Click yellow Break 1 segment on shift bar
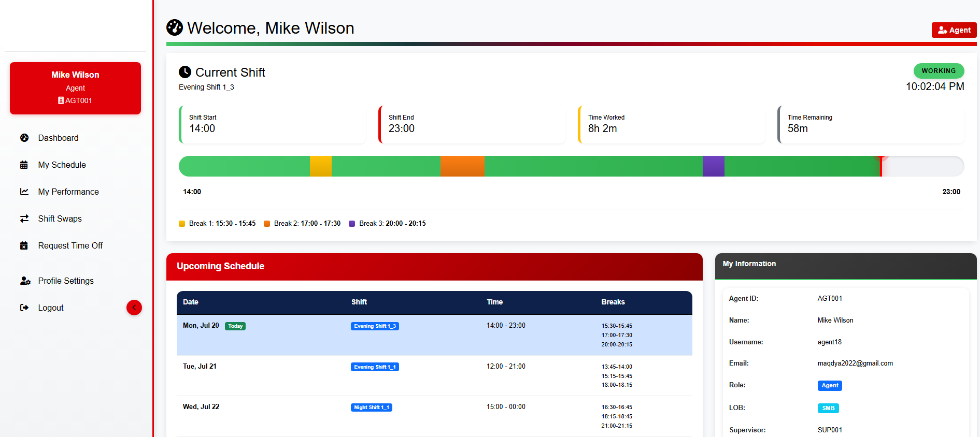This screenshot has height=437, width=980. click(321, 166)
